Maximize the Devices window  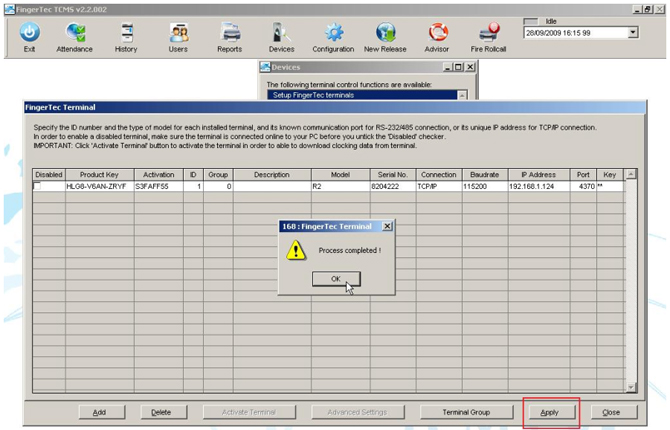point(458,67)
